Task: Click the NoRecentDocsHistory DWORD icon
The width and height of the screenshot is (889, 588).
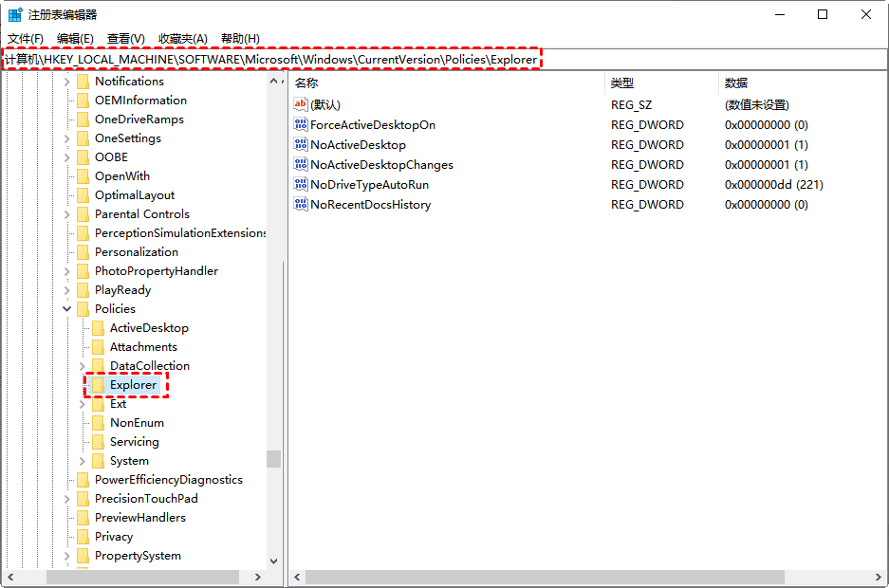Action: tap(301, 205)
